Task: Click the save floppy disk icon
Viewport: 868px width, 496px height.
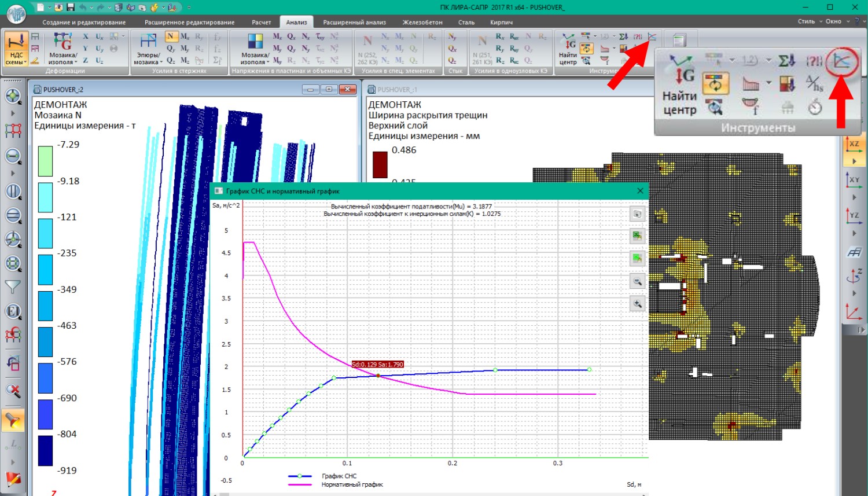Action: [71, 8]
